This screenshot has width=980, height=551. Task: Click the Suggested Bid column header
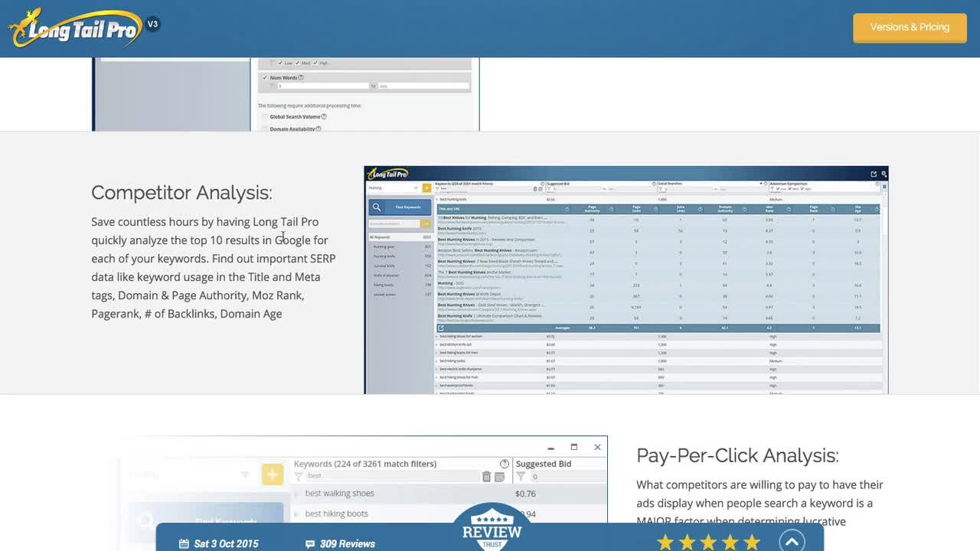pos(544,464)
